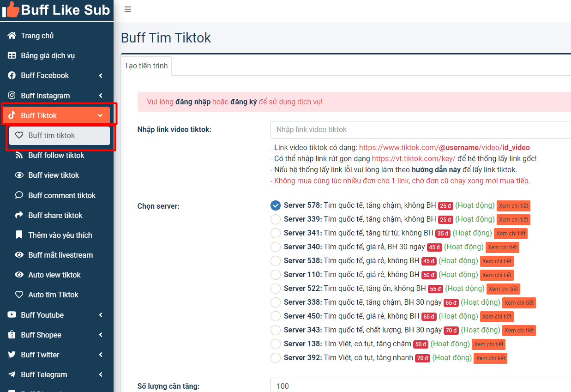Click the Telegram plane icon in sidebar
Viewport: 571px width, 392px height.
pyautogui.click(x=12, y=374)
